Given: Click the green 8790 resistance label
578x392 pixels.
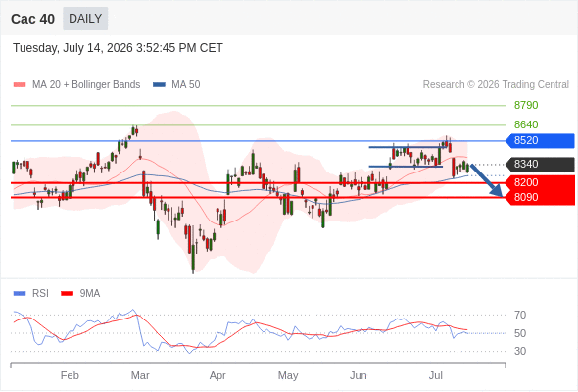Looking at the screenshot, I should 526,105.
